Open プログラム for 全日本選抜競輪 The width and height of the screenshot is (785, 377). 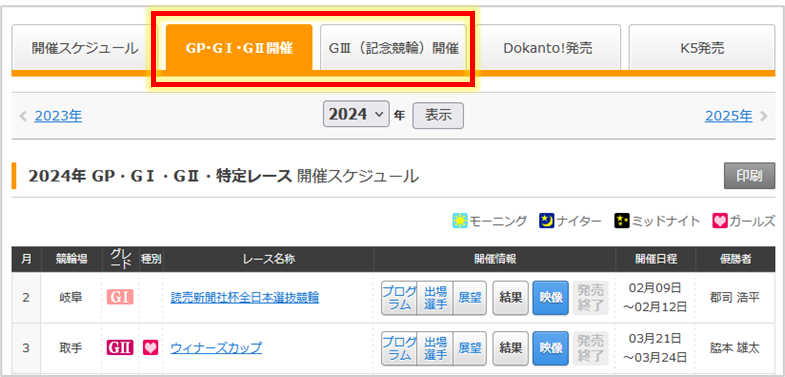400,298
